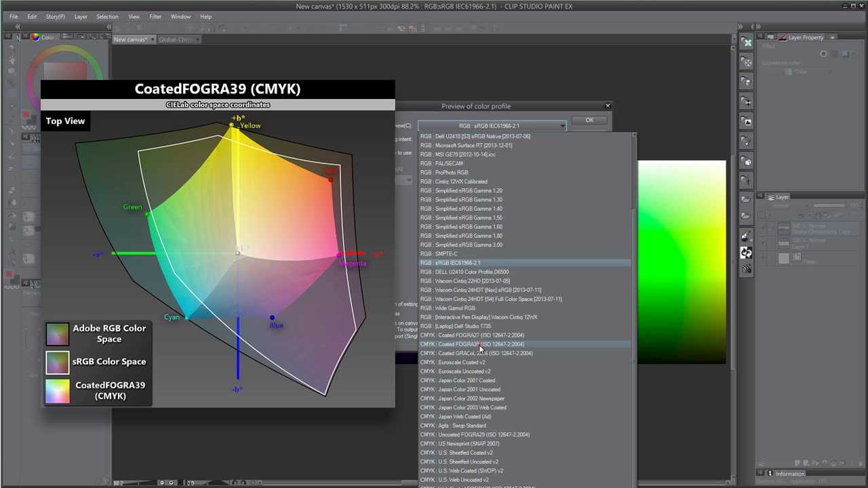Image resolution: width=868 pixels, height=488 pixels.
Task: Select the red main drawing color swatch
Action: click(x=27, y=115)
